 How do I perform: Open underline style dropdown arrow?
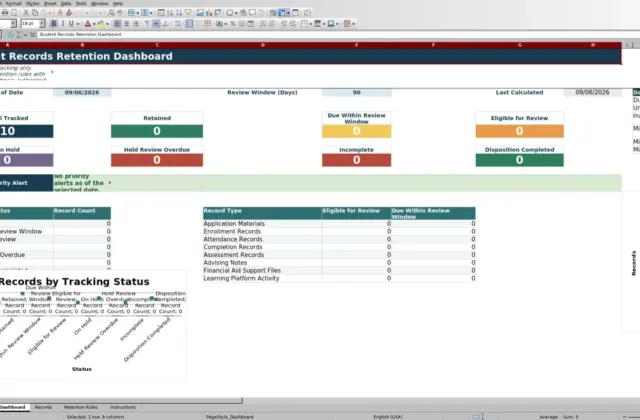[x=78, y=24]
